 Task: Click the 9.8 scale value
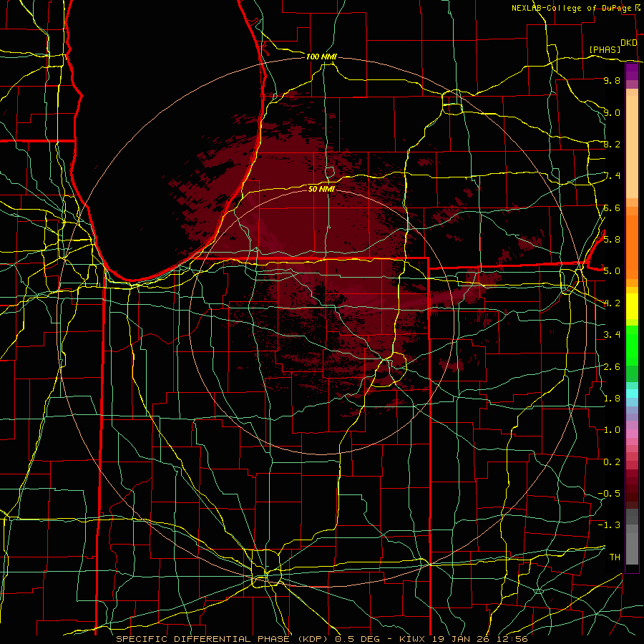[612, 81]
